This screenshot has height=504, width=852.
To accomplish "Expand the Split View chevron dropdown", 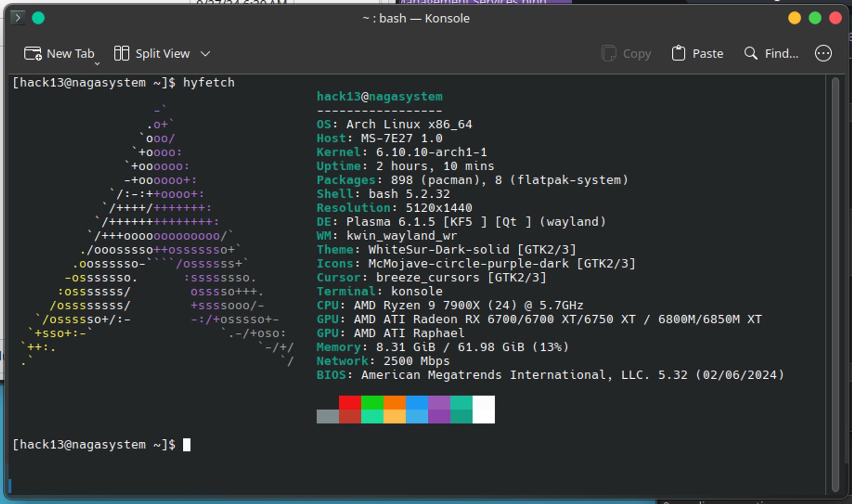I will coord(205,54).
